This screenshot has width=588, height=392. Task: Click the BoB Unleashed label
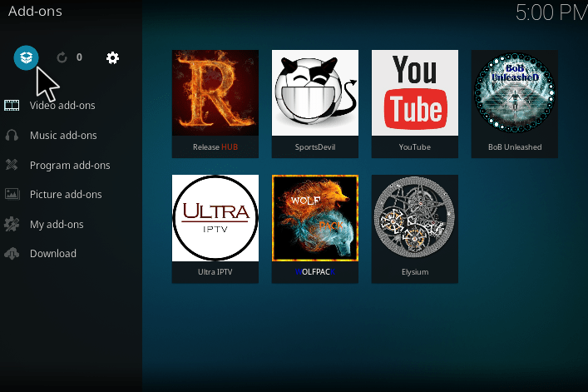click(515, 147)
